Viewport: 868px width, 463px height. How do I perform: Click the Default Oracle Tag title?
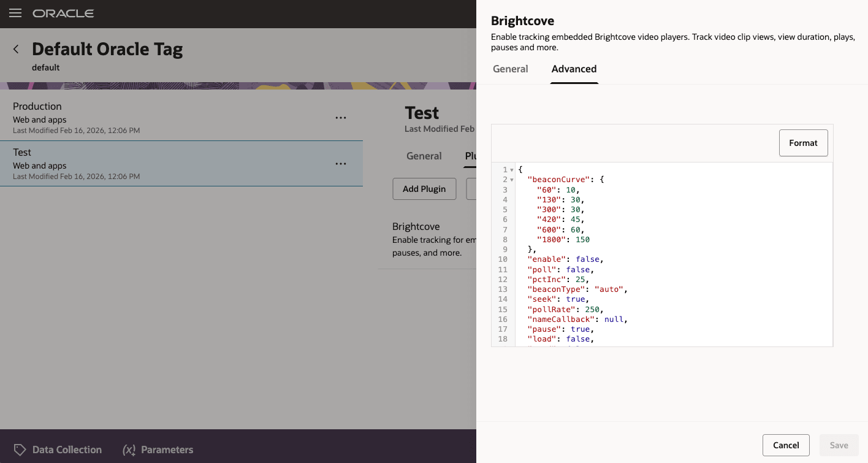(107, 48)
